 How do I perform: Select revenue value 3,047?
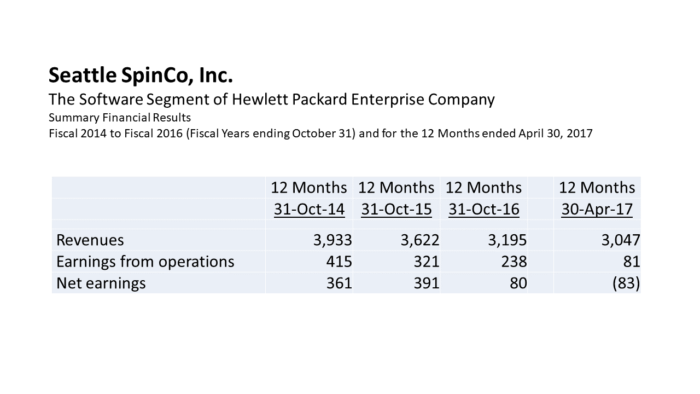coord(621,240)
